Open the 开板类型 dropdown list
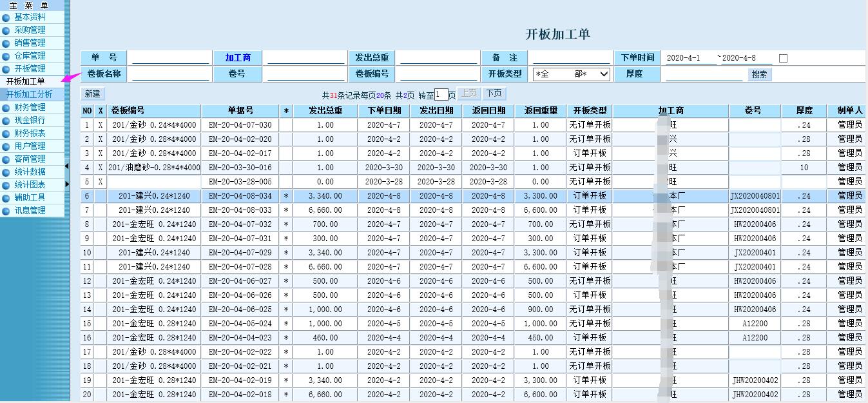The height and width of the screenshot is (403, 868). [x=571, y=74]
